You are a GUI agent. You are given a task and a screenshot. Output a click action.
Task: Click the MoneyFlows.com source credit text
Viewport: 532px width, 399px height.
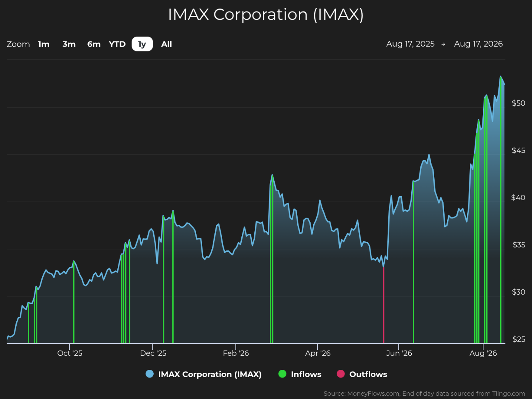424,393
